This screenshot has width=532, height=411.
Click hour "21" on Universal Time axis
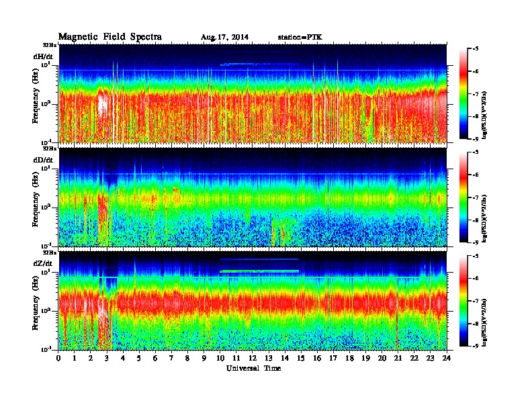[x=398, y=358]
